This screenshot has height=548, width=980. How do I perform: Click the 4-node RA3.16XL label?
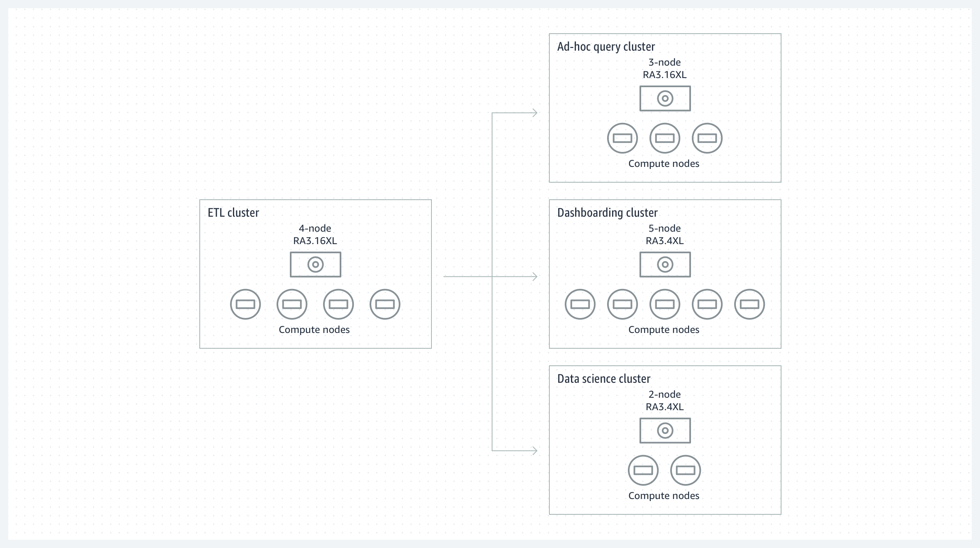315,235
